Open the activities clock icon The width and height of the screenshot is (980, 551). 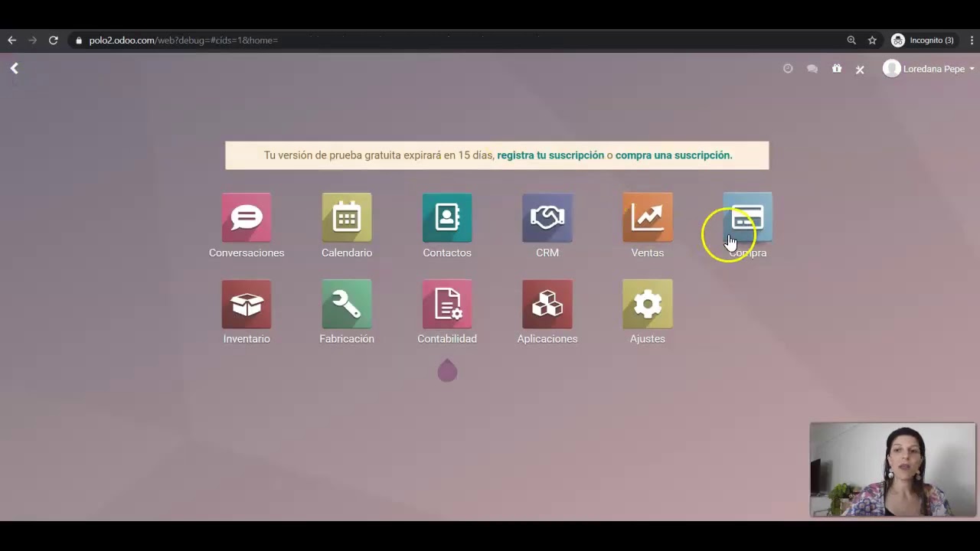coord(788,69)
